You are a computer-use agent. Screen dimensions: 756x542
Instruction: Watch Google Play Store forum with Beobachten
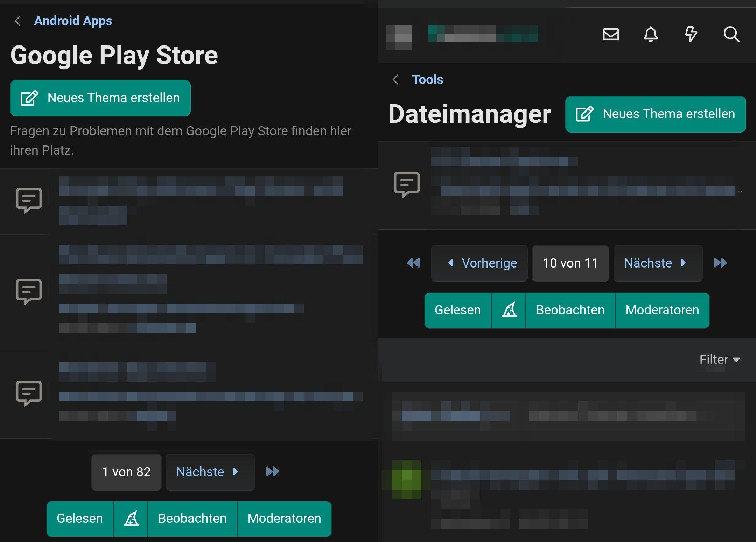pos(192,519)
